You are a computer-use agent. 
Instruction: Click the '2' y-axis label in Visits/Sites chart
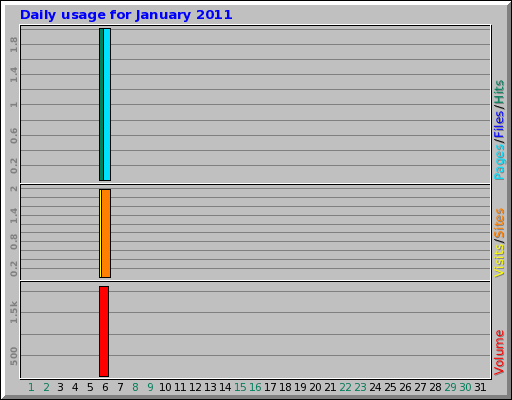14,189
